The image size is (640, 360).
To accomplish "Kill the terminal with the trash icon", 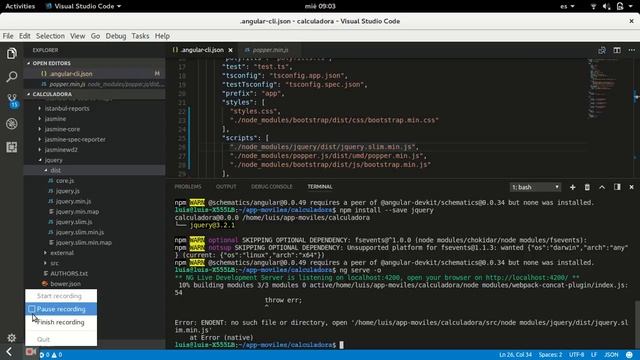I will click(587, 187).
